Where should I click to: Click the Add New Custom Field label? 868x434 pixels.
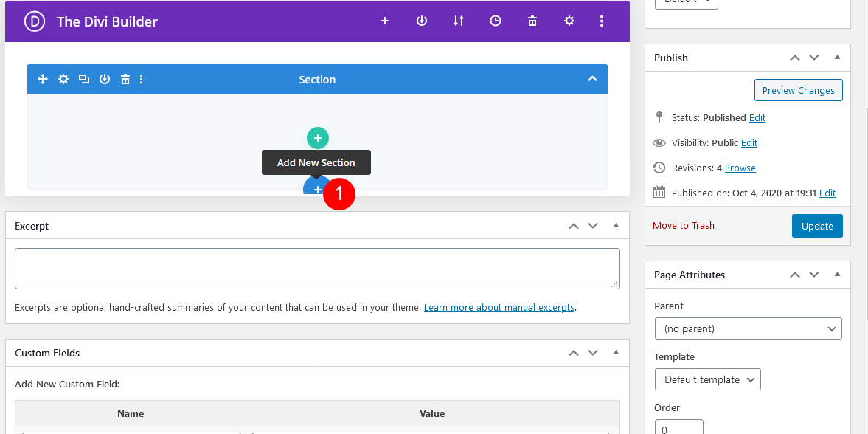(67, 384)
